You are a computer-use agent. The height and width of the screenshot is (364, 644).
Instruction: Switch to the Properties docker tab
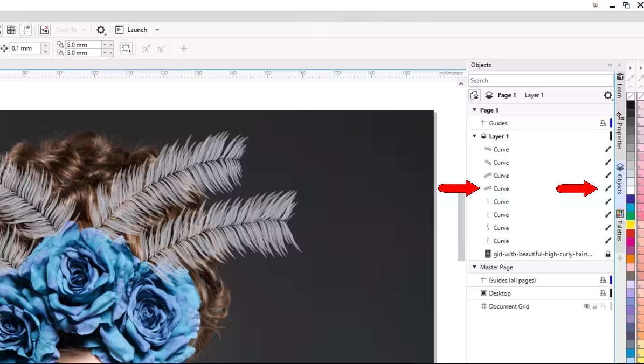pos(620,131)
